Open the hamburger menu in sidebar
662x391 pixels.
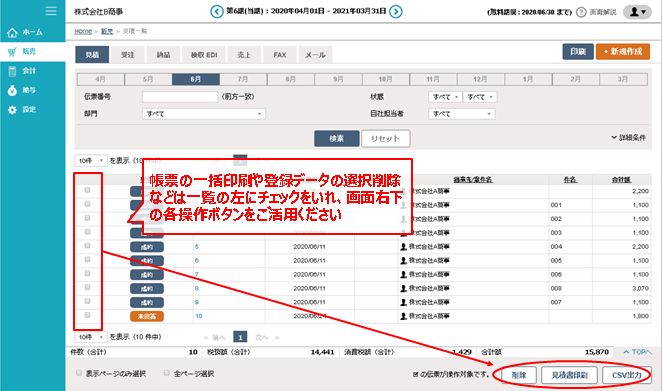51,11
